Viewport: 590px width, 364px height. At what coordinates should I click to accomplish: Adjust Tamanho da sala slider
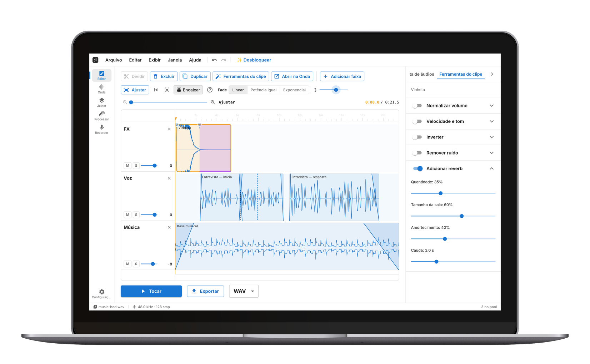[453, 216]
